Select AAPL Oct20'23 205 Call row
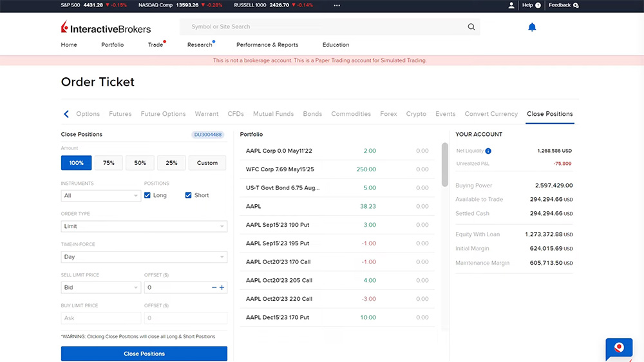This screenshot has height=362, width=644. (337, 280)
